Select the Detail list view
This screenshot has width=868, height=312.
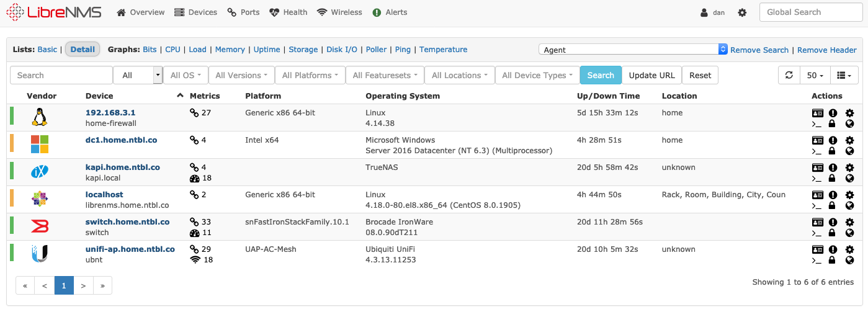pos(83,50)
